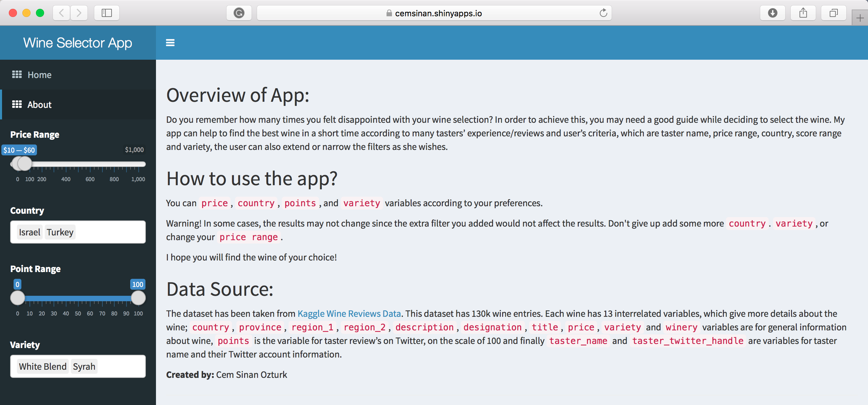
Task: Click the taster_twitter_handle code text
Action: (x=688, y=341)
